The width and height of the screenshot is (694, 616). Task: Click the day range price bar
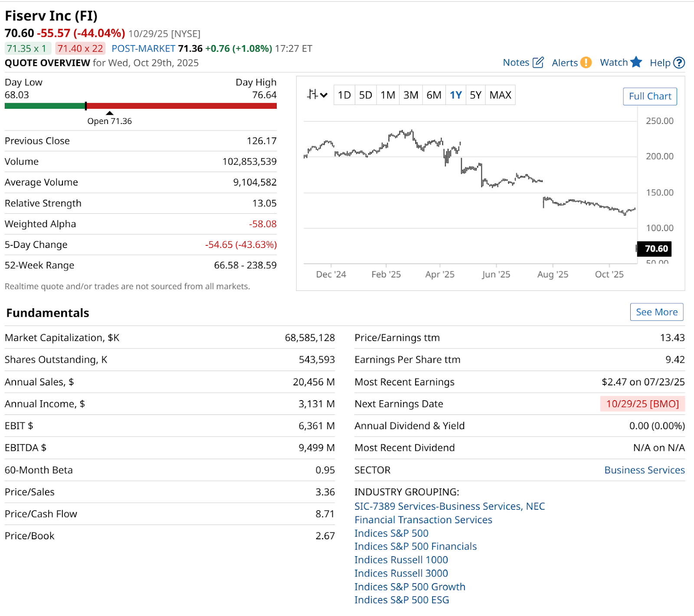coord(141,106)
